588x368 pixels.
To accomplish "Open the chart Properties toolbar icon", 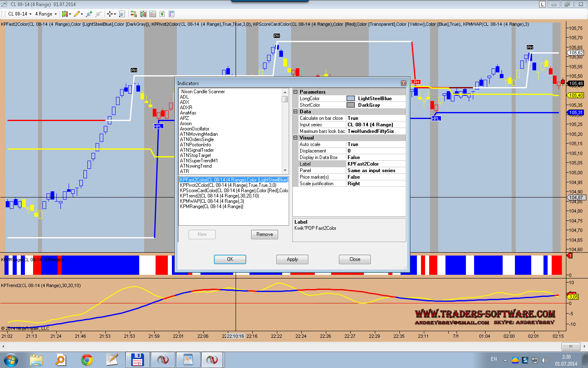I will (171, 14).
